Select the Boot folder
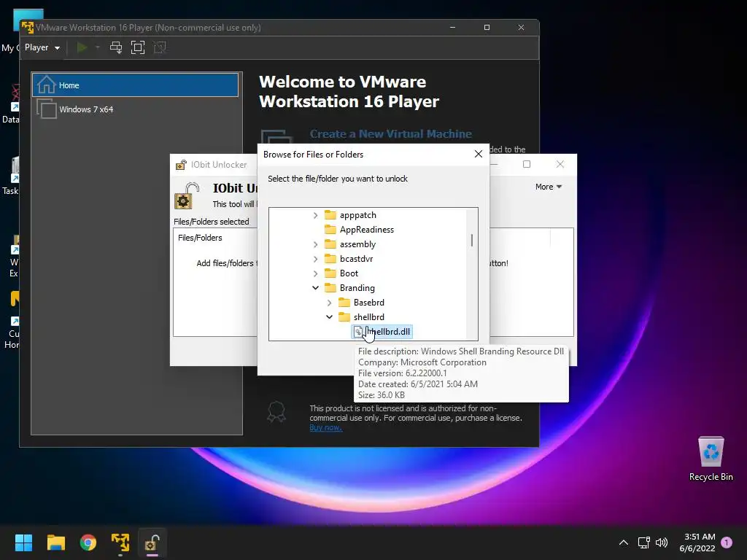 [x=349, y=273]
